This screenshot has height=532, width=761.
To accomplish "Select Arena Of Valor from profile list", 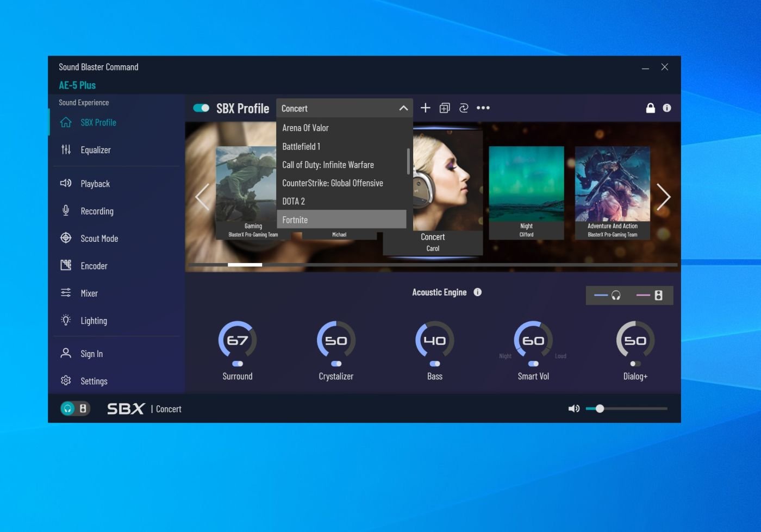I will pyautogui.click(x=341, y=128).
